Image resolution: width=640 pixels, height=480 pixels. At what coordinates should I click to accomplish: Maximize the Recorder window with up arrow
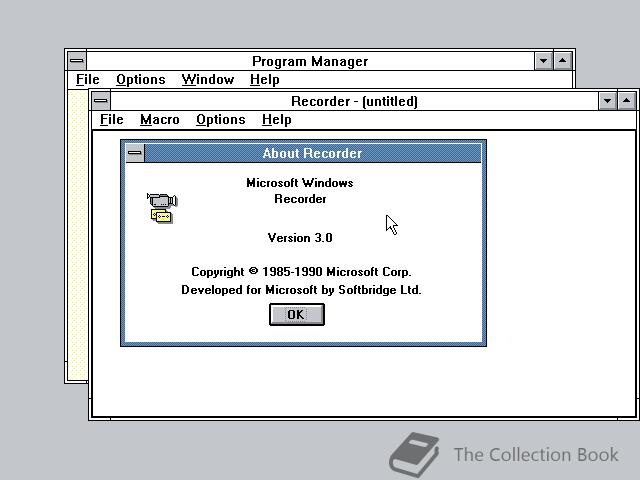tap(627, 101)
